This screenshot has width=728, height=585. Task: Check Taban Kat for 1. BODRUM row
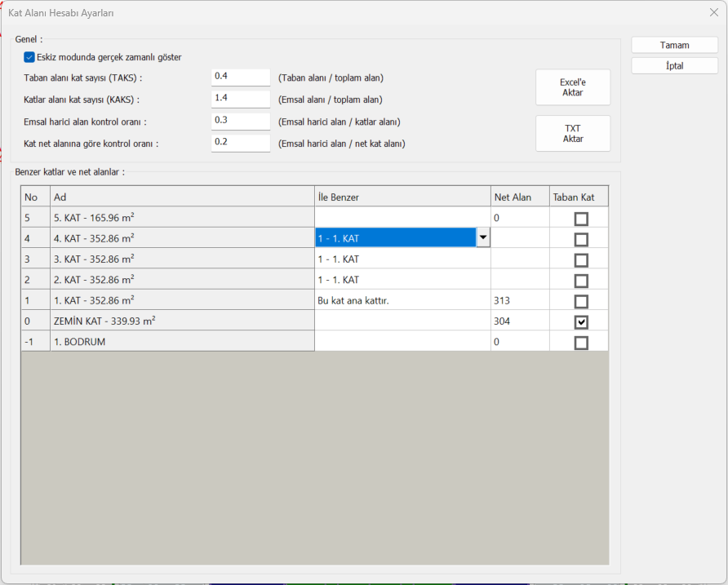[580, 343]
